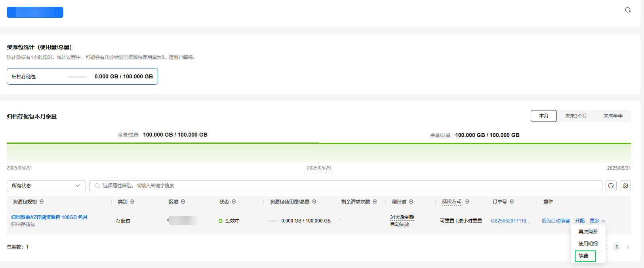The image size is (644, 268).
Task: Click the table refresh icon beside search
Action: pos(611,186)
